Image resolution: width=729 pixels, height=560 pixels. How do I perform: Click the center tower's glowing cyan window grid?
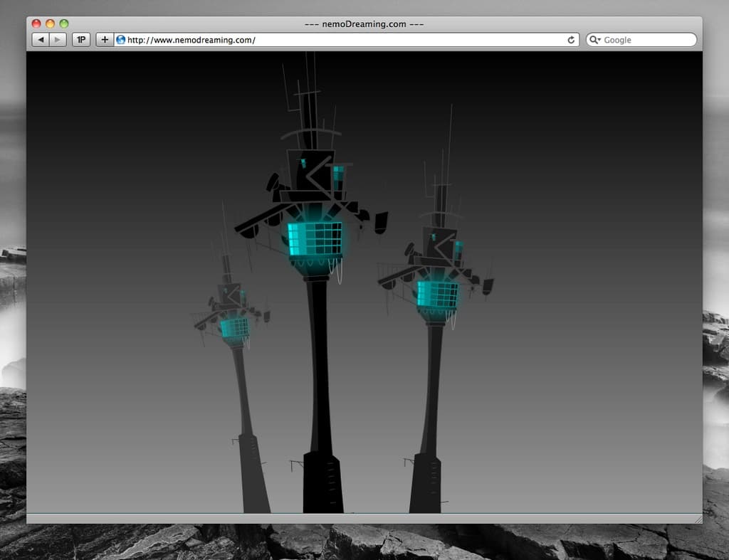[315, 238]
